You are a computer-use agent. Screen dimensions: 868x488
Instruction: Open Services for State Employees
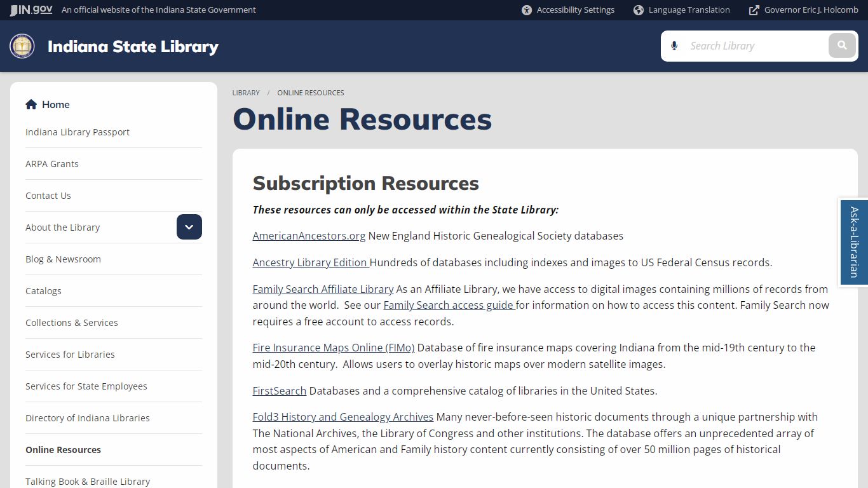pyautogui.click(x=86, y=386)
